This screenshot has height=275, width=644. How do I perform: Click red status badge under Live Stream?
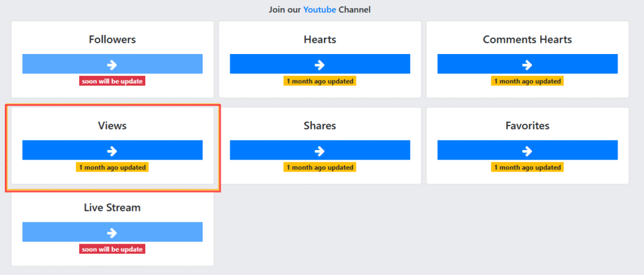tap(112, 249)
